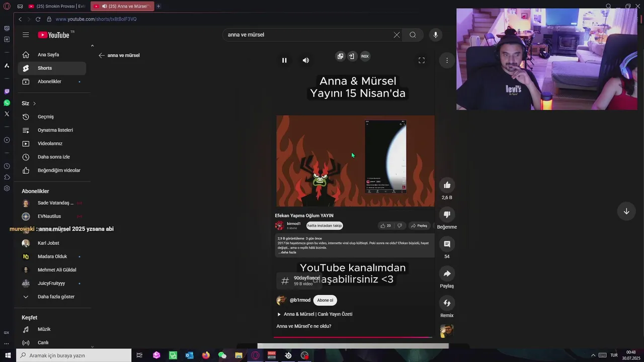Open the @b1rmod channel name
The width and height of the screenshot is (644, 362).
[300, 300]
